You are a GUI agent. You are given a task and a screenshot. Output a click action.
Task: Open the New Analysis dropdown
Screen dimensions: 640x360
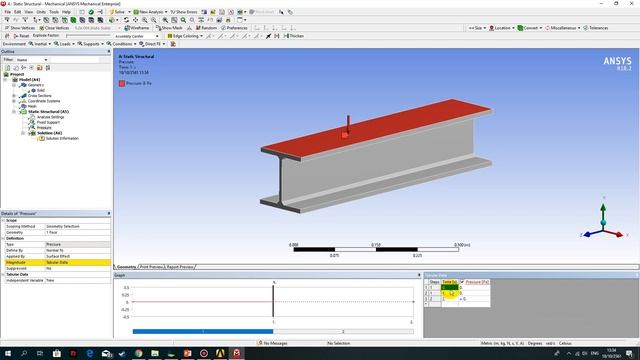(x=150, y=12)
